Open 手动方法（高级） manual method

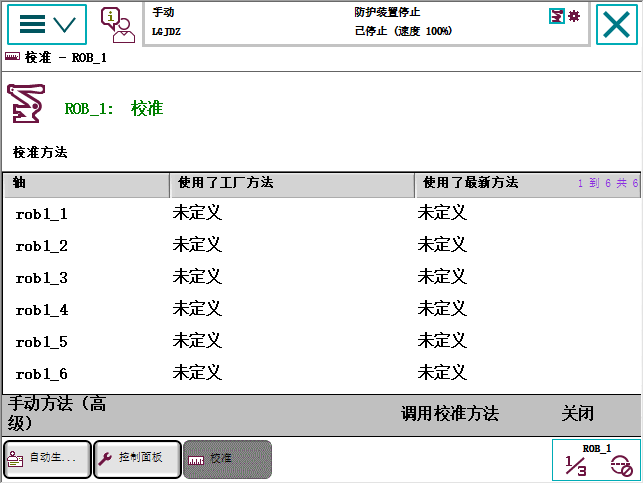(x=58, y=413)
